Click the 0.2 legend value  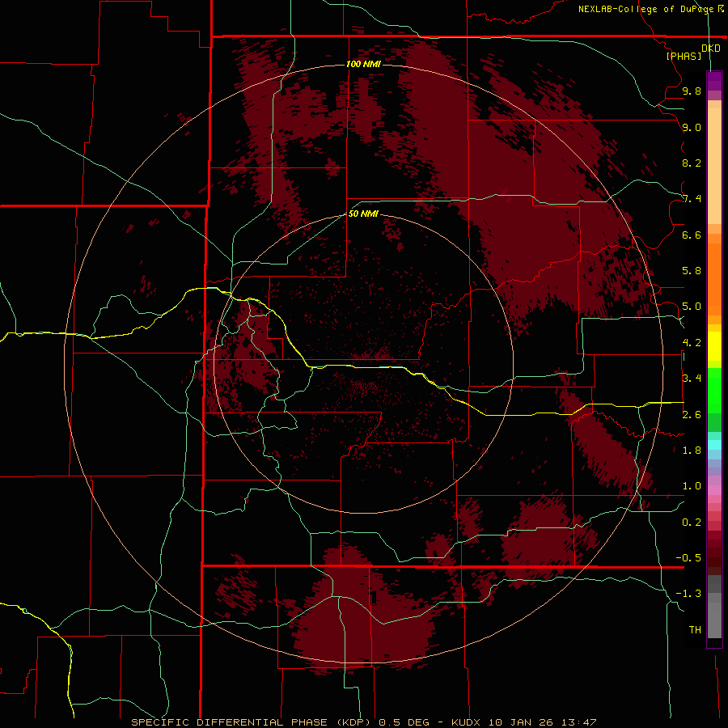(692, 523)
